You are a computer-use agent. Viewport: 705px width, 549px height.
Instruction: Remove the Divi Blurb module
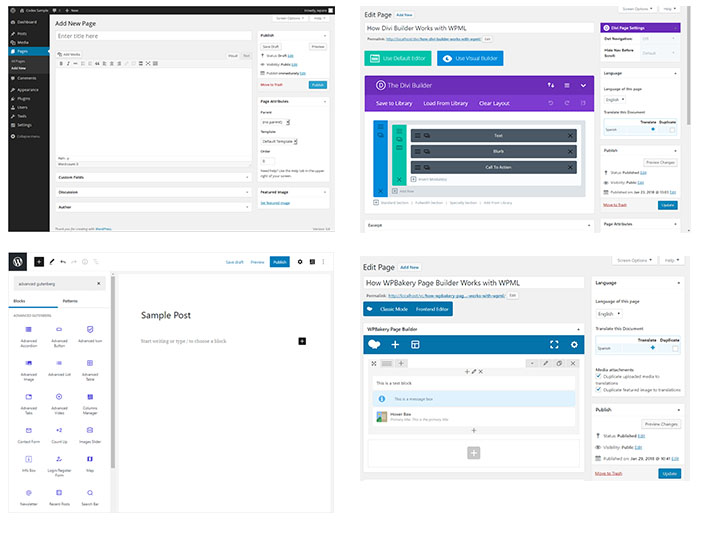570,152
